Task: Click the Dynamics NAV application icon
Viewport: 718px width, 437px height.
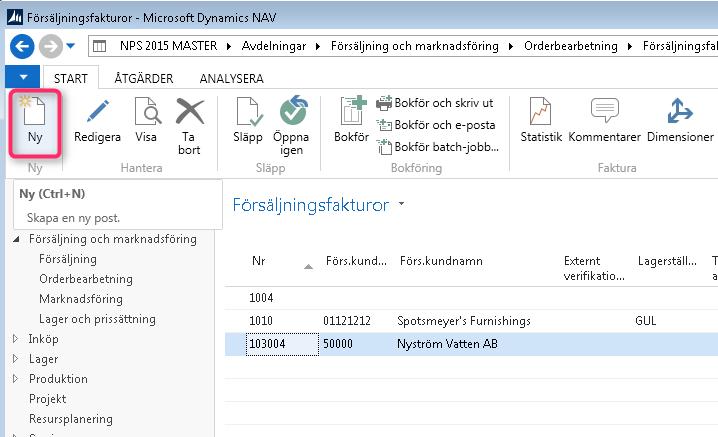Action: pyautogui.click(x=15, y=17)
